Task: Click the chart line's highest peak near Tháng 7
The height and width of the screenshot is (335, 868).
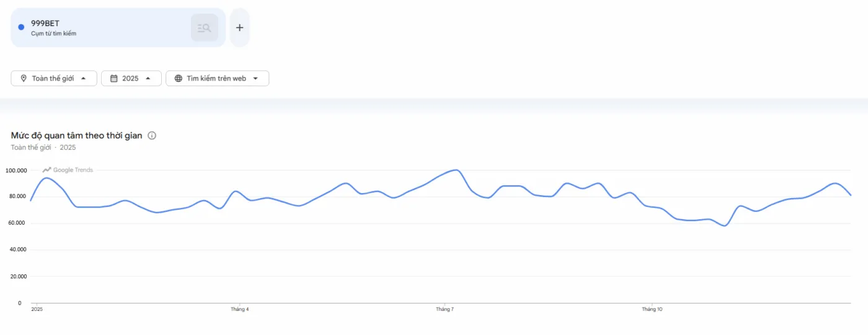Action: [456, 170]
